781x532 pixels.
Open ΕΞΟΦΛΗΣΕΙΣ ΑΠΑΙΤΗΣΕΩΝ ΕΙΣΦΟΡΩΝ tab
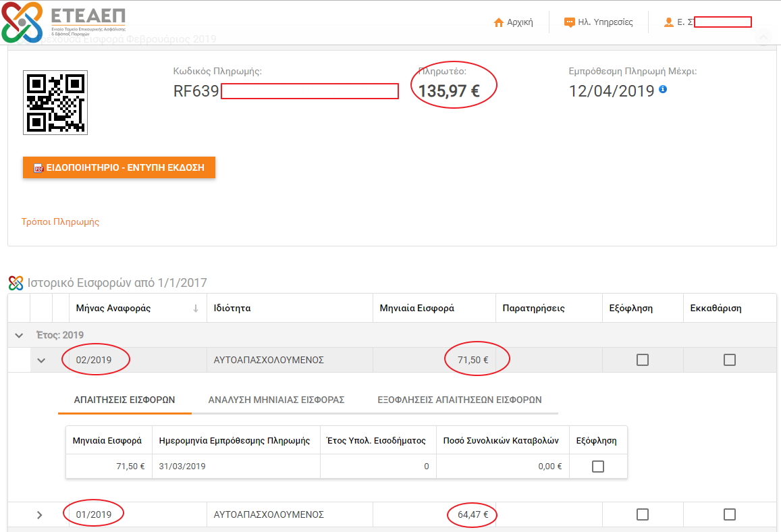tap(460, 400)
